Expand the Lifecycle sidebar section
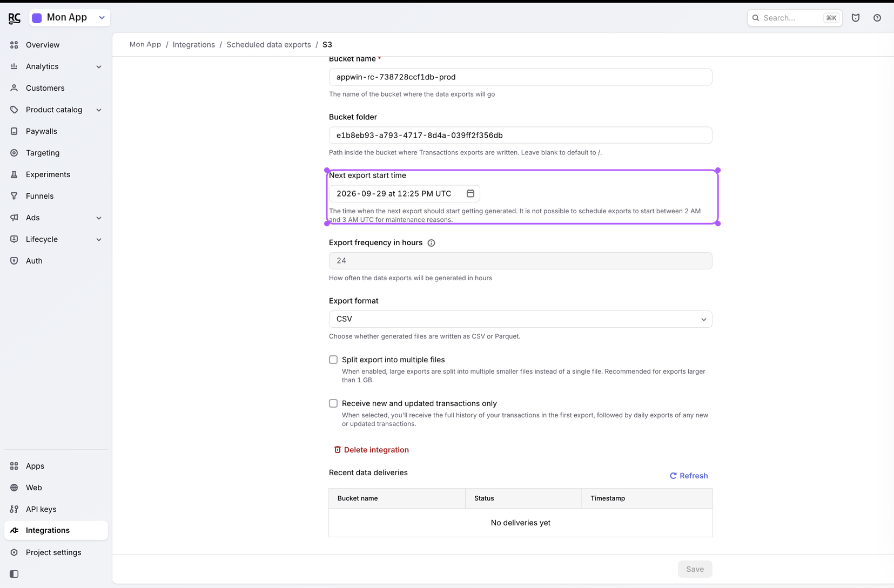This screenshot has height=588, width=894. coord(99,239)
